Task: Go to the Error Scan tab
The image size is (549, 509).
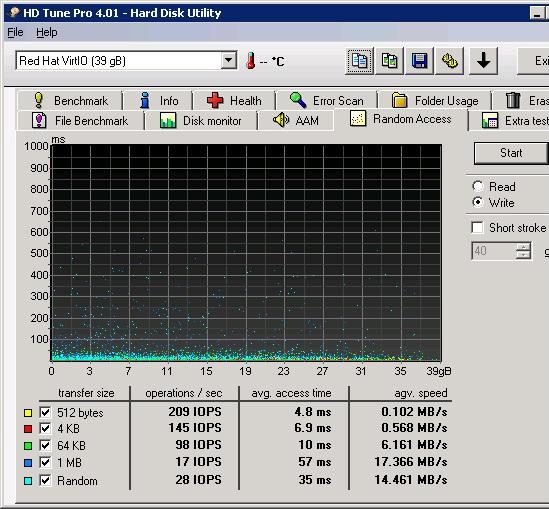Action: (x=326, y=101)
